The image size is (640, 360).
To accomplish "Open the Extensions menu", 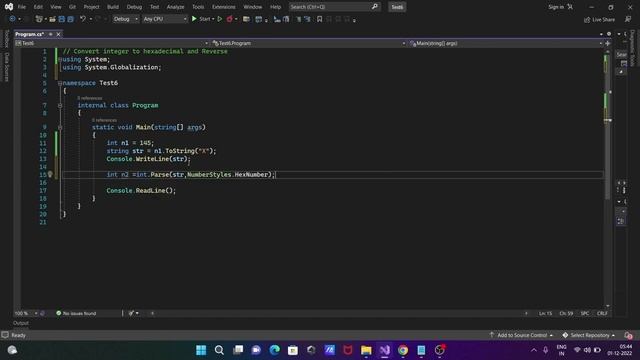I will (224, 7).
